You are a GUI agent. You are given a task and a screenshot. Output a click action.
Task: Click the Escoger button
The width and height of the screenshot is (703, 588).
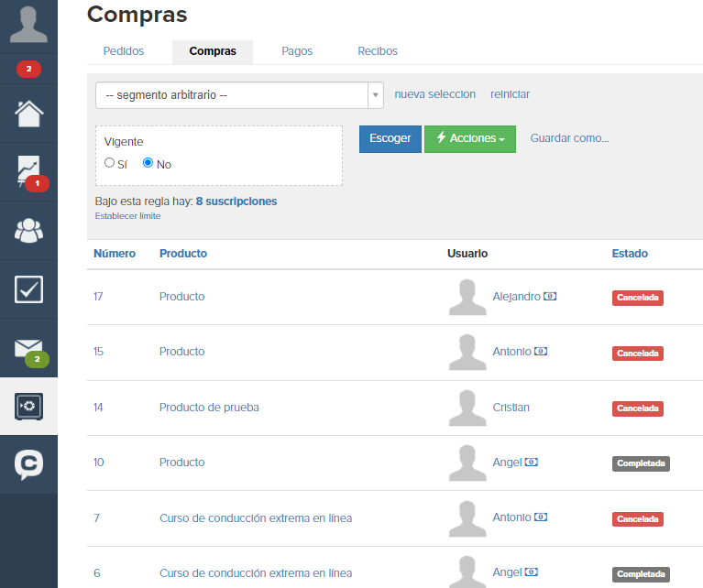390,139
